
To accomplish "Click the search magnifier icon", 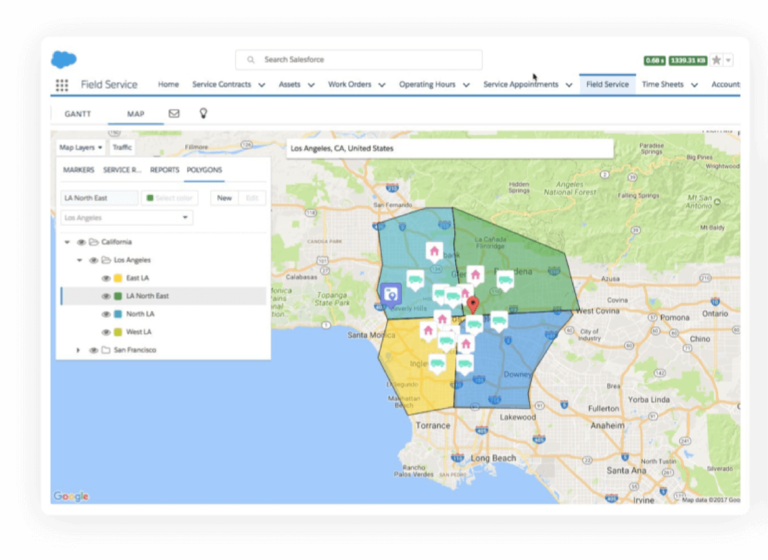I will coord(251,60).
